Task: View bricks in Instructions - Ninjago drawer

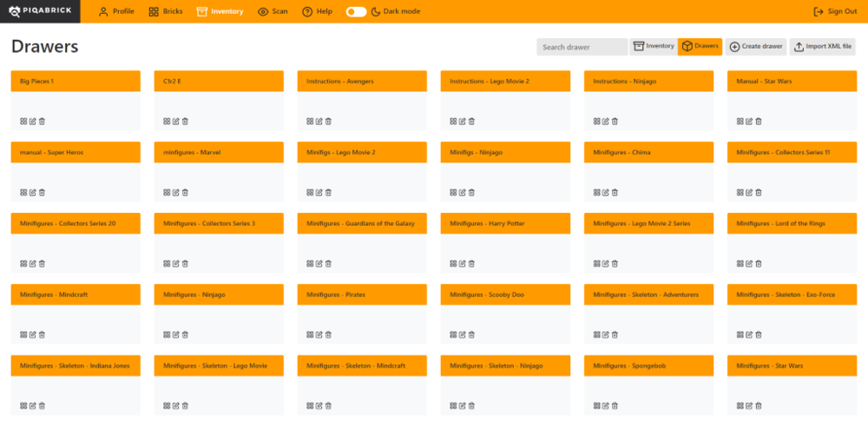Action: point(597,122)
